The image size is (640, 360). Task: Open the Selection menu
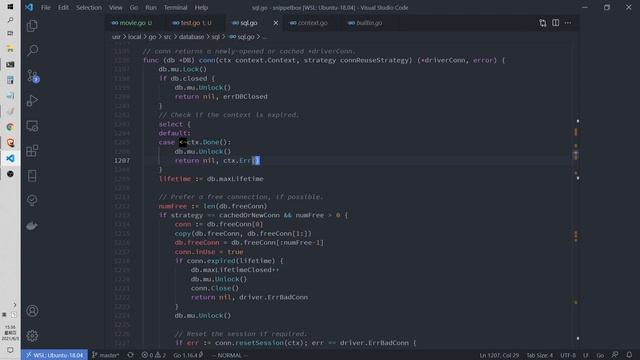click(x=89, y=7)
